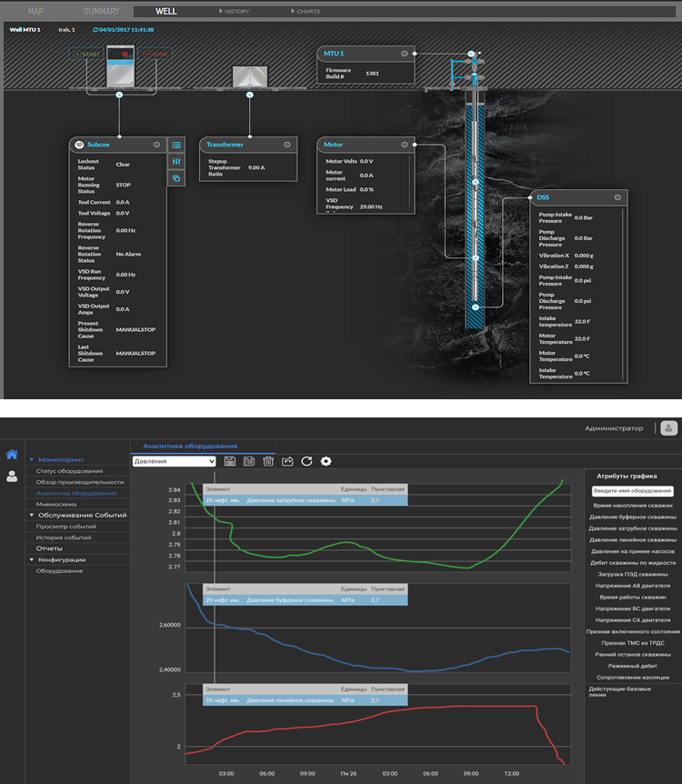
Task: Collapse the Конфигурации tree section
Action: pos(32,559)
